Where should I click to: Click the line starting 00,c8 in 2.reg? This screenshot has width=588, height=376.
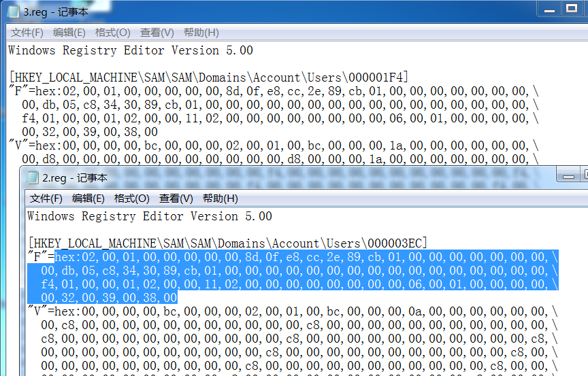click(x=299, y=325)
